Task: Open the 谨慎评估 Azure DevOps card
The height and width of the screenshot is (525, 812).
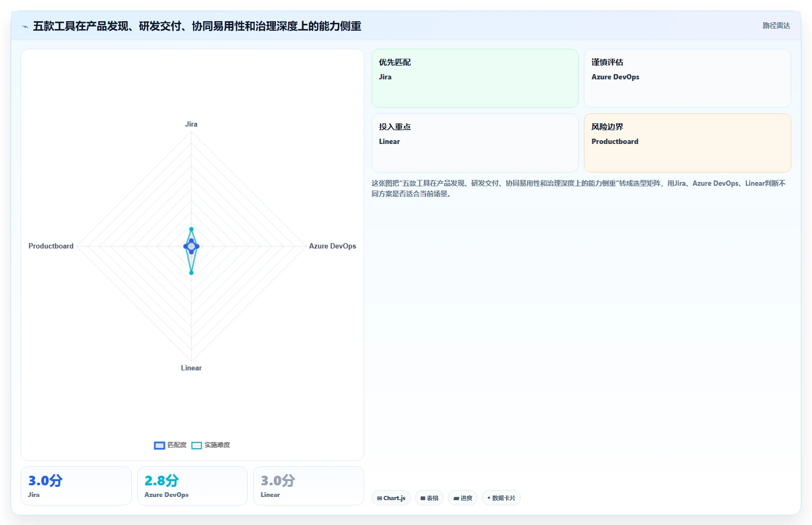Action: point(687,78)
